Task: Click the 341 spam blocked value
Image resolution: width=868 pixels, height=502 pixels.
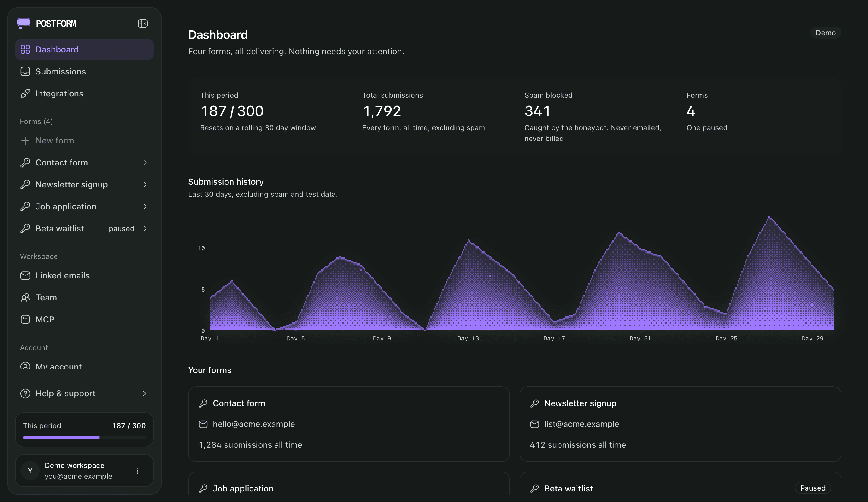Action: coord(537,111)
